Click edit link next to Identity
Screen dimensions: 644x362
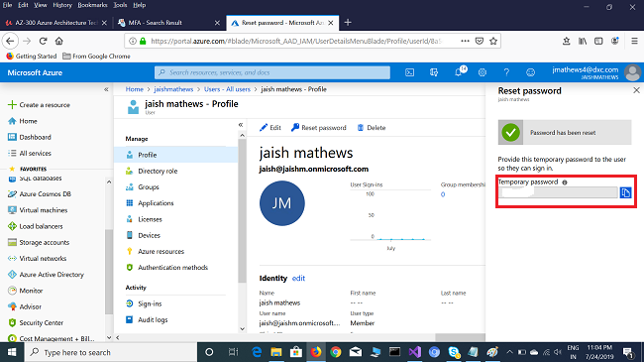pyautogui.click(x=298, y=278)
